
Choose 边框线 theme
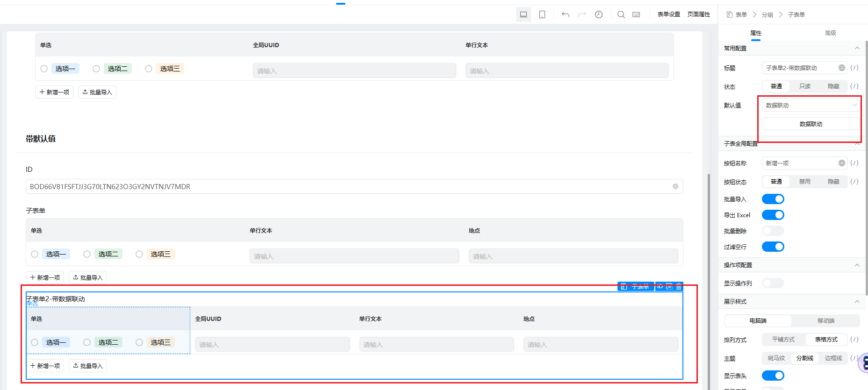click(833, 358)
